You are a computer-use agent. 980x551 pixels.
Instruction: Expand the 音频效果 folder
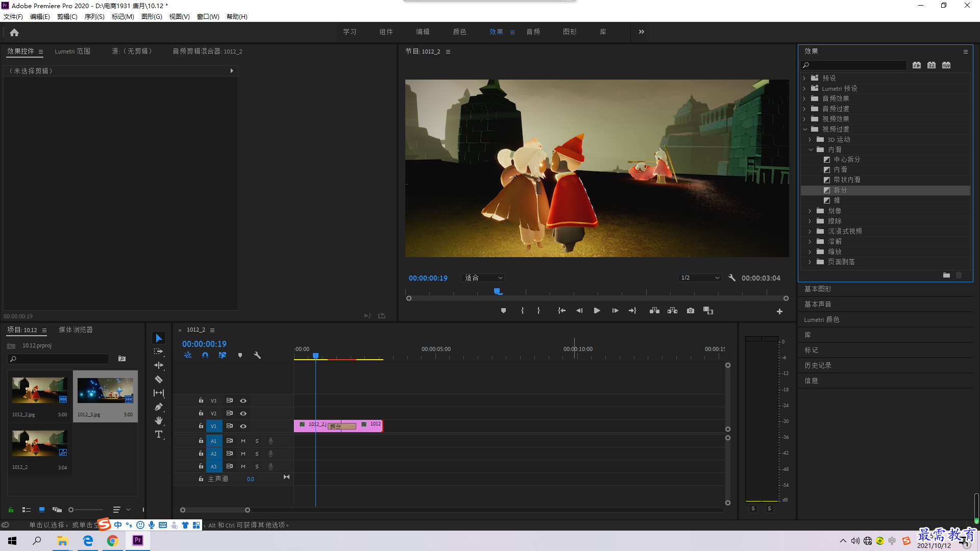[804, 99]
